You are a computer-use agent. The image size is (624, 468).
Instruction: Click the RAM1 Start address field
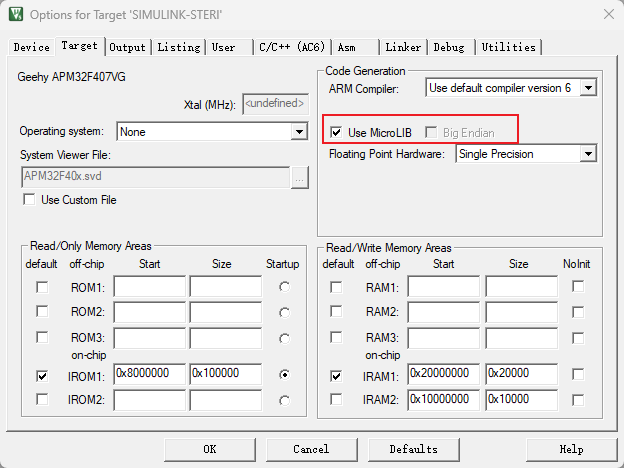pyautogui.click(x=444, y=286)
